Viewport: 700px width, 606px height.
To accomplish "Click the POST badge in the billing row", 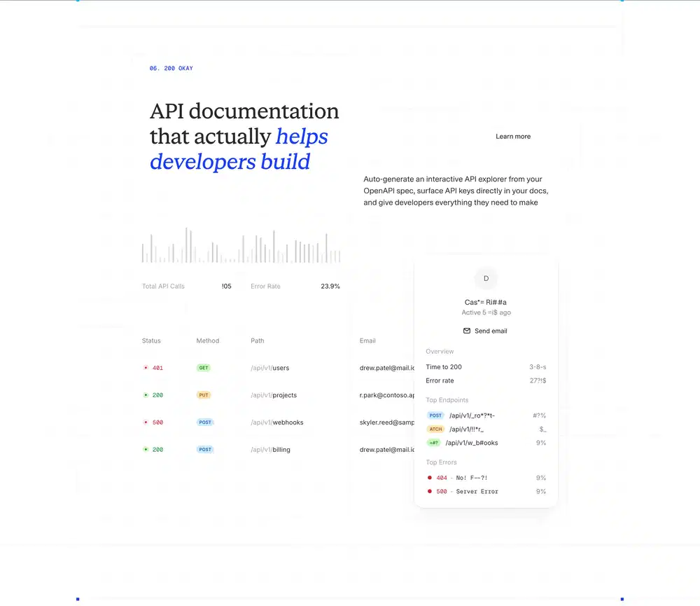I will 205,450.
